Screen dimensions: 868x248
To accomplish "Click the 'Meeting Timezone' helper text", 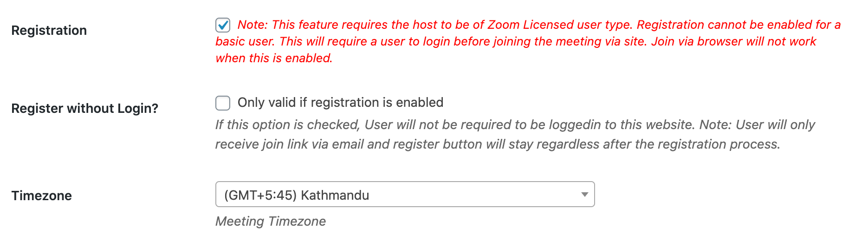I will (271, 221).
